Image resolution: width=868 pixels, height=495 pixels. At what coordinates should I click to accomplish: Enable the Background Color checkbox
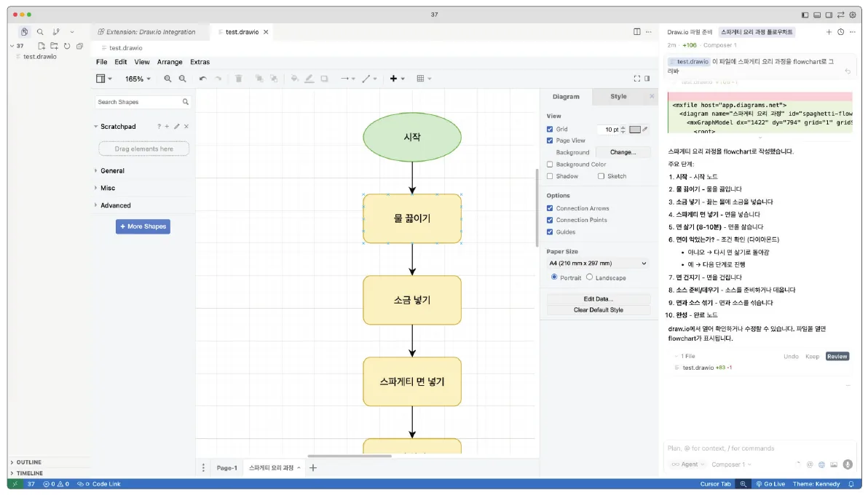pyautogui.click(x=550, y=165)
